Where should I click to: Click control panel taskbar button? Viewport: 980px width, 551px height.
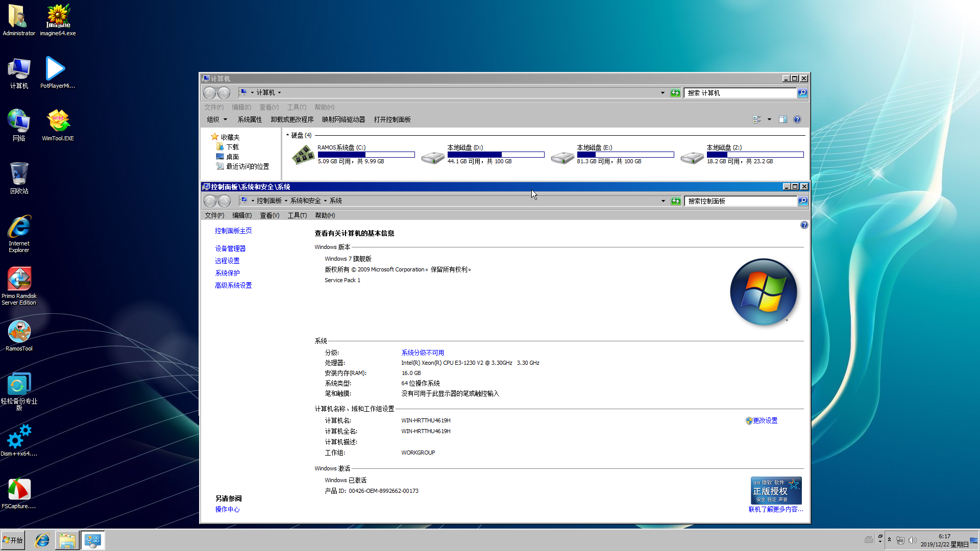[x=93, y=540]
